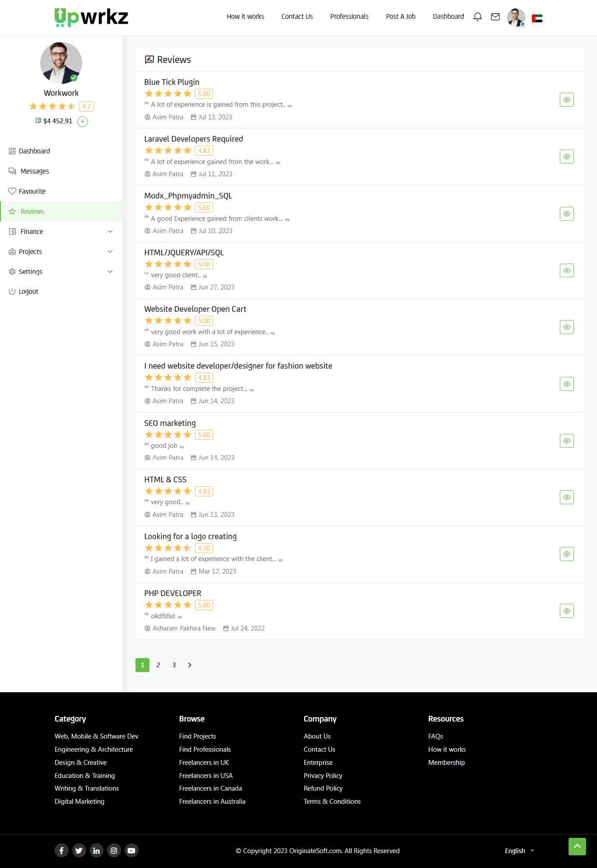
Task: Open Professionals in the top navigation
Action: click(x=349, y=17)
